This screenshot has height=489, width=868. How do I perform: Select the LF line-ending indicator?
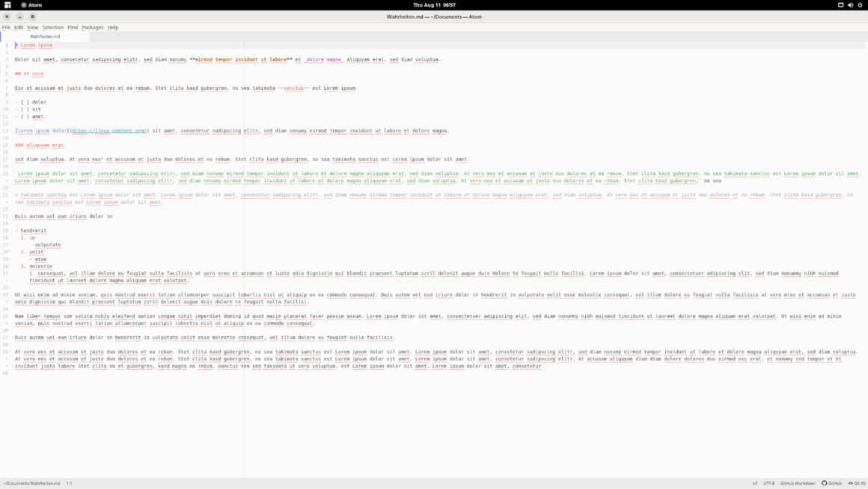(756, 483)
